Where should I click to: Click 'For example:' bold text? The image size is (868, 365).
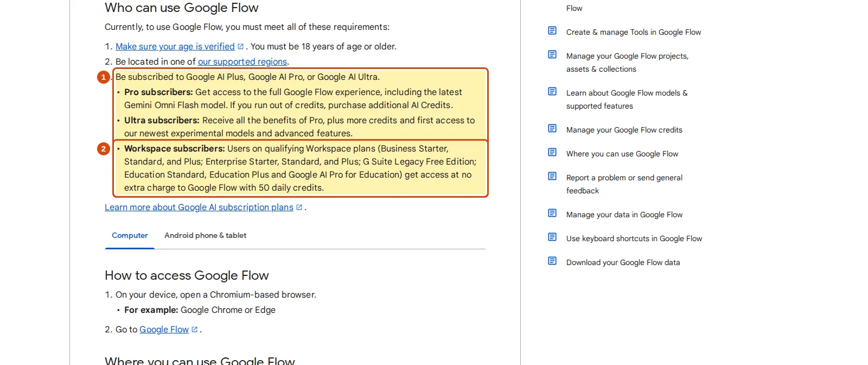(x=151, y=310)
